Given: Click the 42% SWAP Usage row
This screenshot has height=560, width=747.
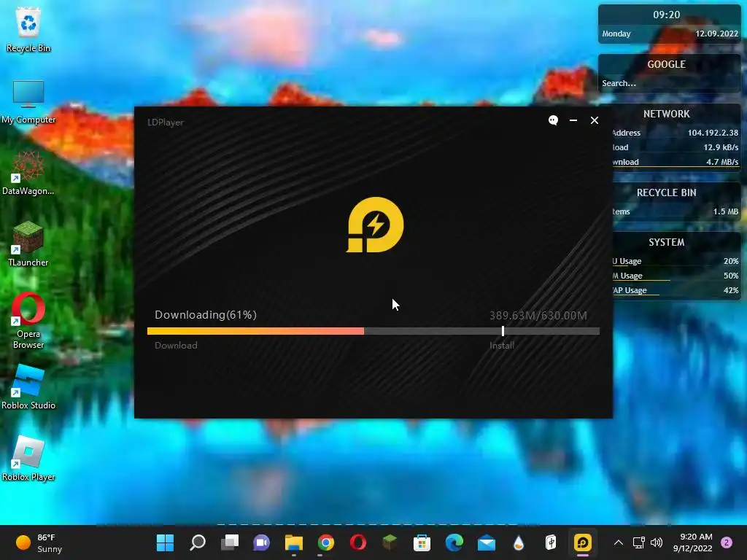Looking at the screenshot, I should point(676,290).
